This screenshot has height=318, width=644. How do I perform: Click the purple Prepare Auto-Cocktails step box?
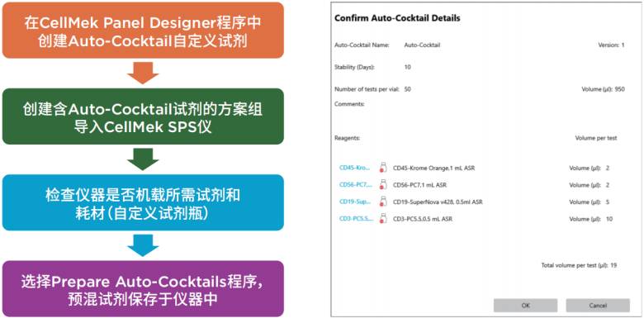pyautogui.click(x=143, y=288)
